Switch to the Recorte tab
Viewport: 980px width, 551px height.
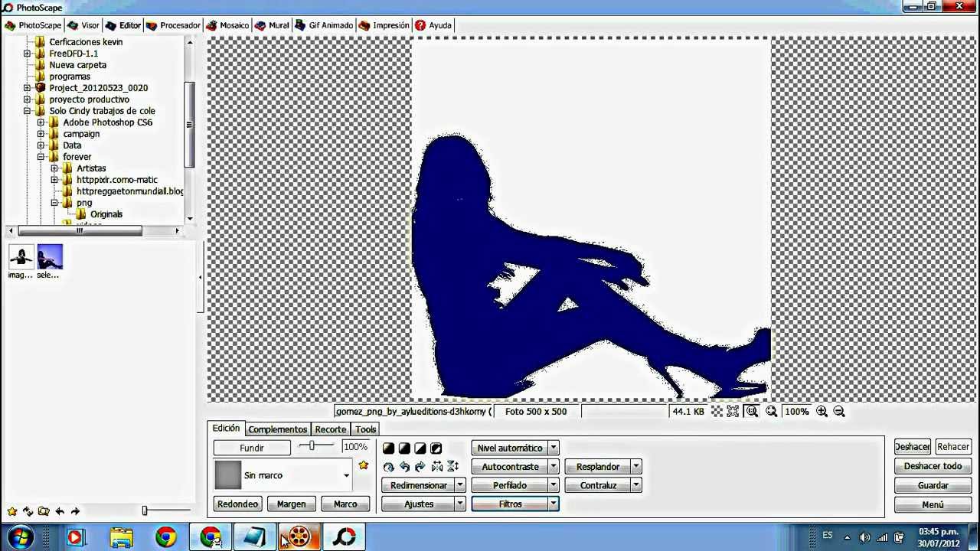[x=331, y=429]
